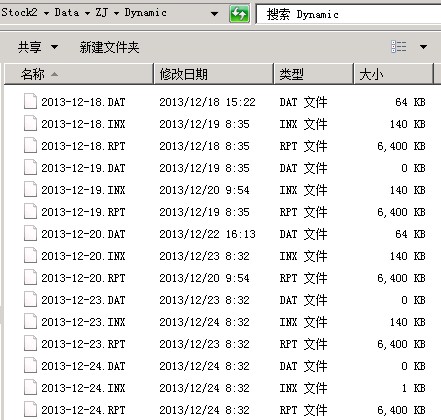This screenshot has height=420, width=441.
Task: Select file name 2013-12-23.DAT
Action: (83, 300)
